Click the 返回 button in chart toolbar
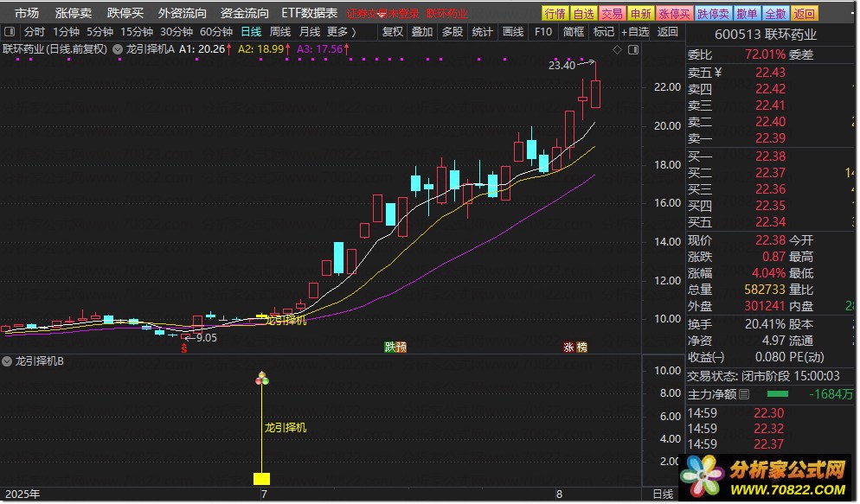The height and width of the screenshot is (504, 860). click(667, 32)
